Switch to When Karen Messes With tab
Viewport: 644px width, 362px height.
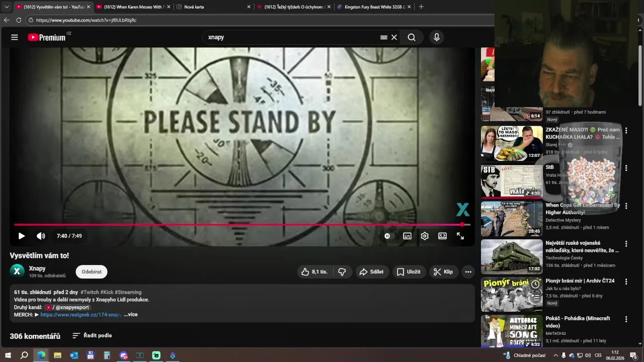pyautogui.click(x=133, y=7)
